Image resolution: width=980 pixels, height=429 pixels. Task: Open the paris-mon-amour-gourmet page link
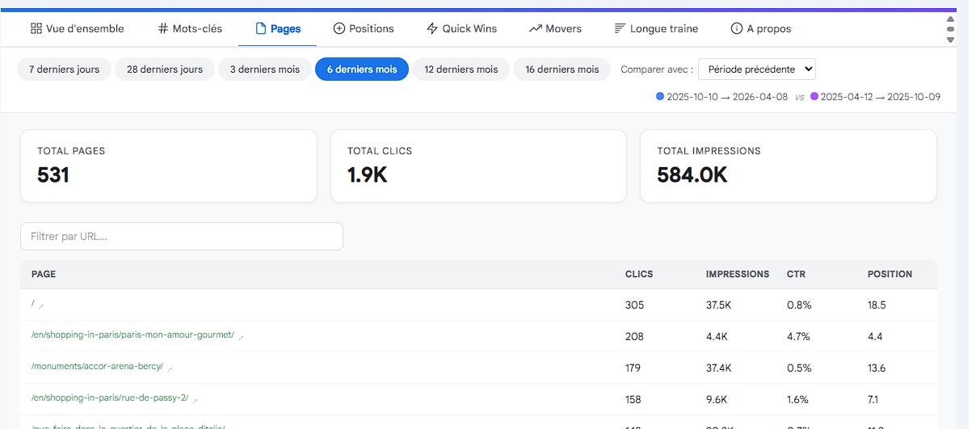(132, 334)
